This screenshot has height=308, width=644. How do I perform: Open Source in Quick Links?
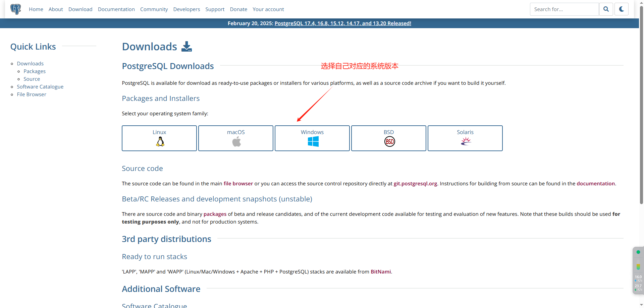click(x=32, y=79)
